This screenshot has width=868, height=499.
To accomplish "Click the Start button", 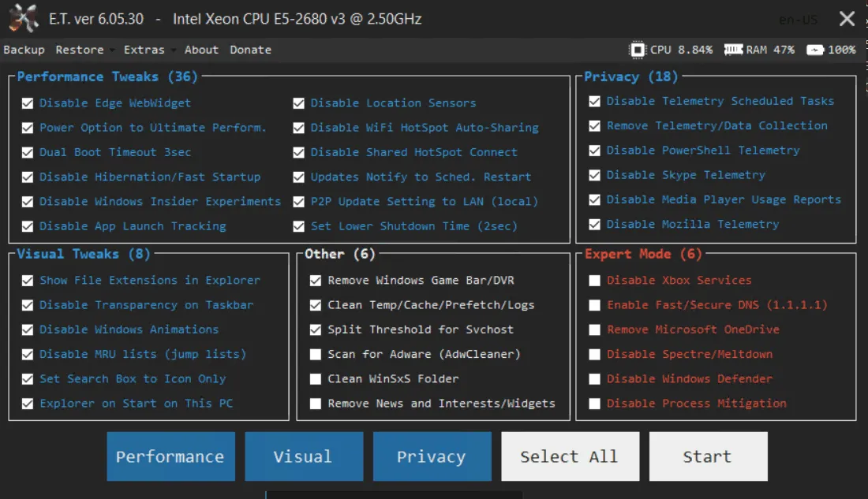I will (x=708, y=456).
